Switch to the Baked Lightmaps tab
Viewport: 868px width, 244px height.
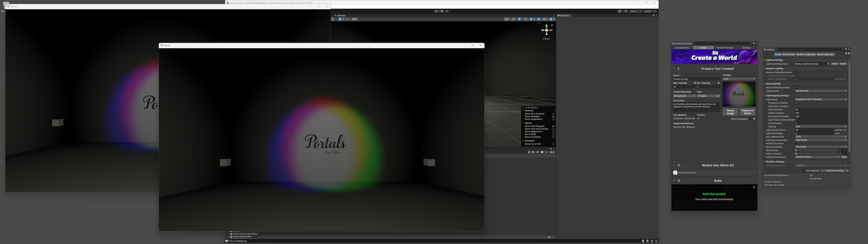[825, 54]
